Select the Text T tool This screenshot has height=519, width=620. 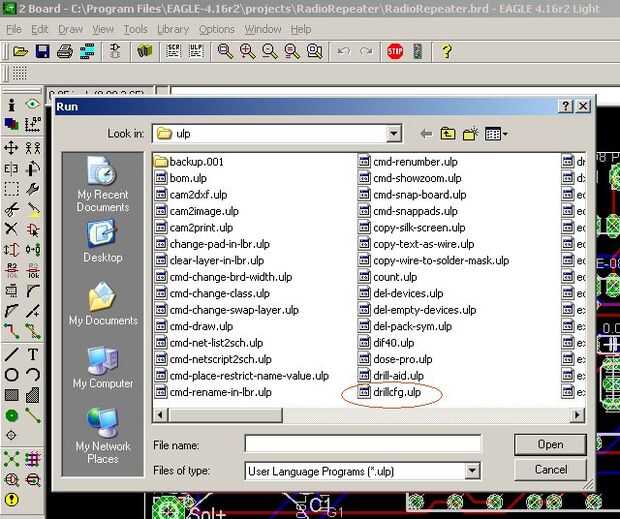click(33, 354)
